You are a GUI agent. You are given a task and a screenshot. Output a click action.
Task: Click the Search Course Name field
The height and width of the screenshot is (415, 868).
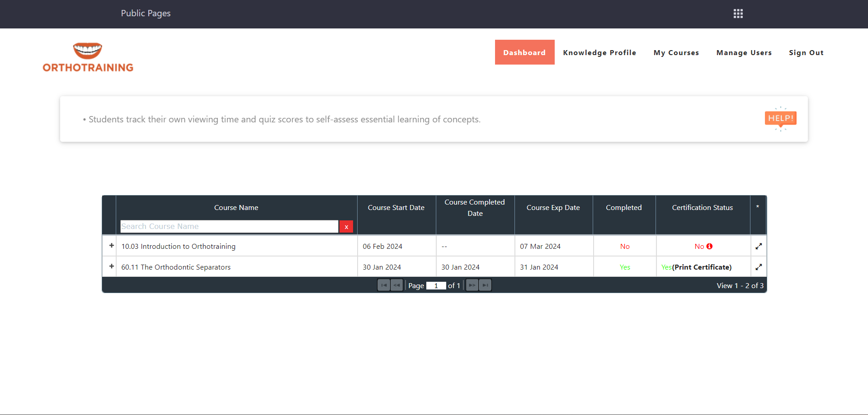pos(229,227)
